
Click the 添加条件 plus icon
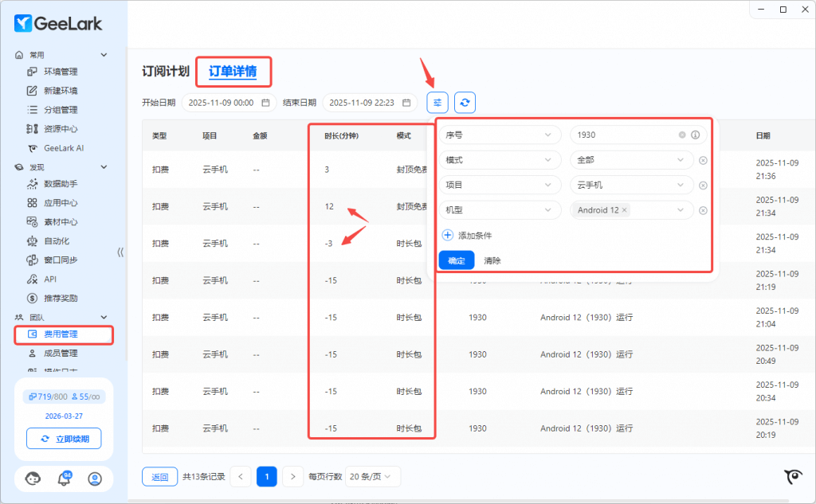click(447, 236)
